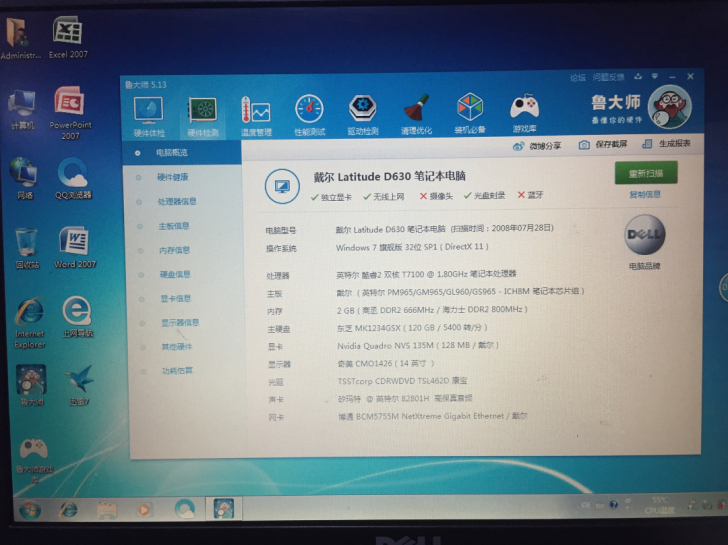
Task: Click Windows 7 旗舰版 32位 text
Action: pos(411,247)
